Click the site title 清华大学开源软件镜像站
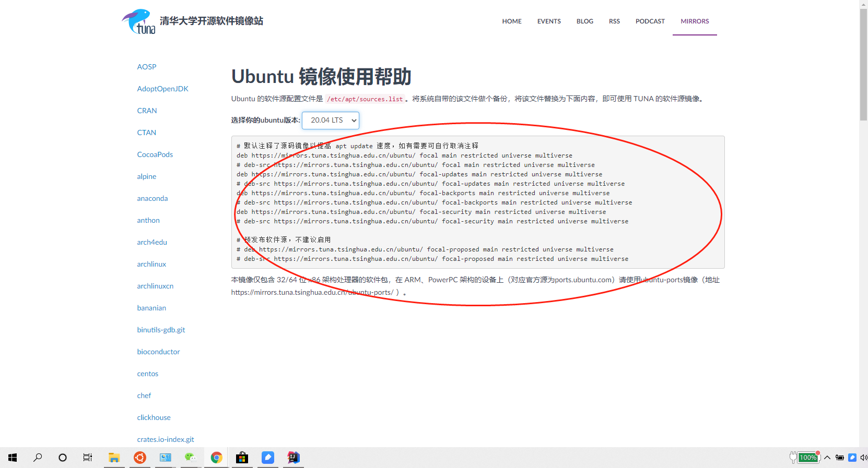This screenshot has height=468, width=868. (x=212, y=21)
